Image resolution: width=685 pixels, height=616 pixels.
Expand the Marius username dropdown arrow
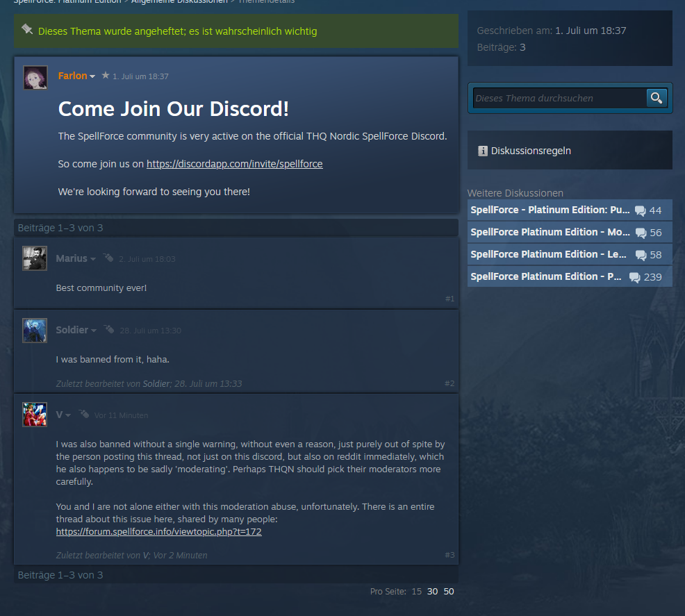coord(93,259)
